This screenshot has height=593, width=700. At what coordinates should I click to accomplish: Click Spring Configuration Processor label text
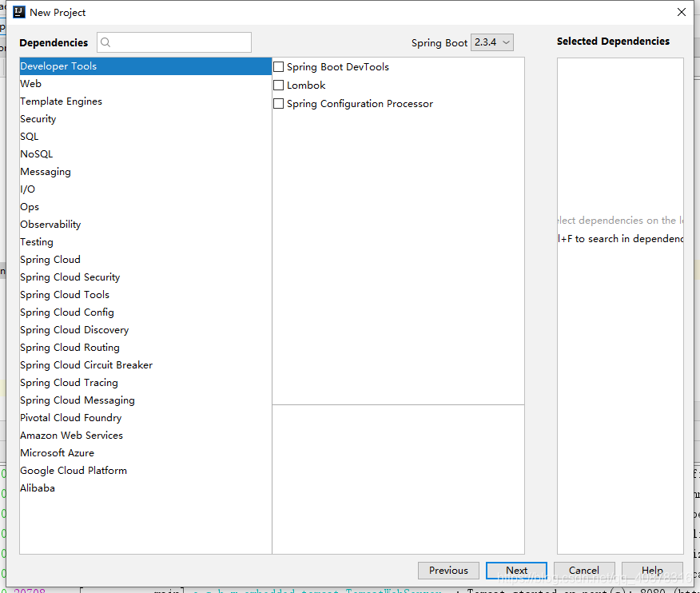[360, 104]
